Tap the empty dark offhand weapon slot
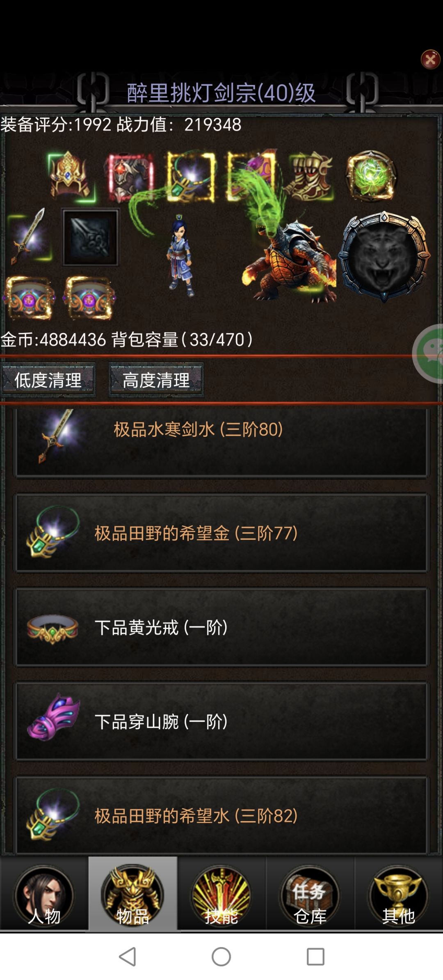The height and width of the screenshot is (980, 443). pos(90,237)
